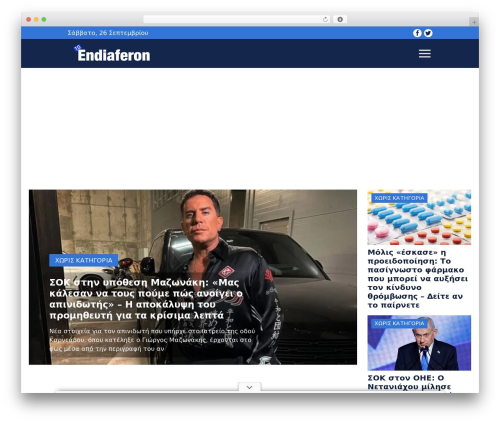The height and width of the screenshot is (423, 500).
Task: Open the headline Μόλις «έσκασε» η προειδοποίηση
Action: coord(417,278)
